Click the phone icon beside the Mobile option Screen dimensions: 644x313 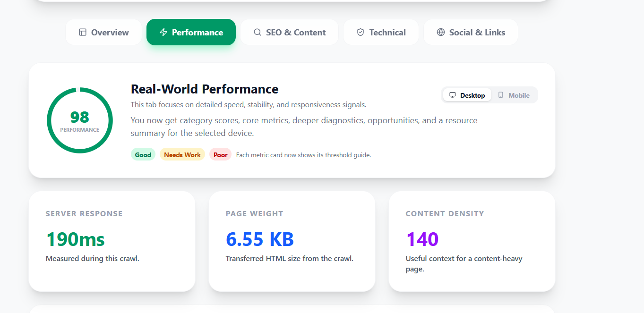pos(501,95)
